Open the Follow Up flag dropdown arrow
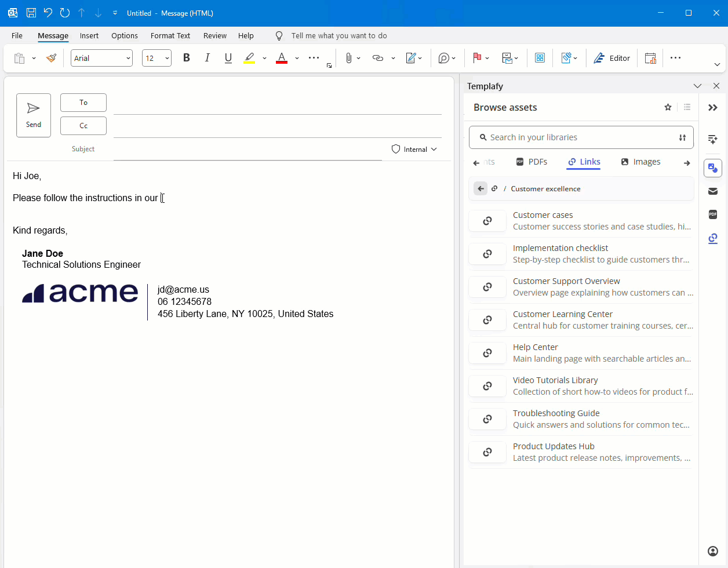Viewport: 728px width, 568px height. (487, 59)
